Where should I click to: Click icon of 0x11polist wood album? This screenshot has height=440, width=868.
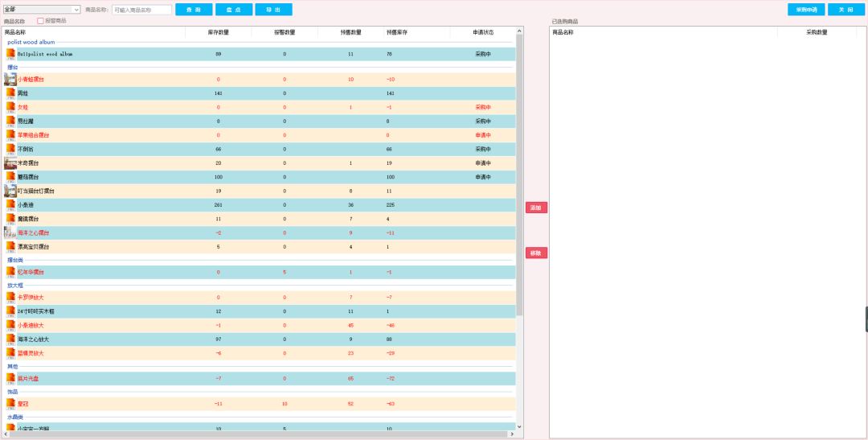[10, 54]
